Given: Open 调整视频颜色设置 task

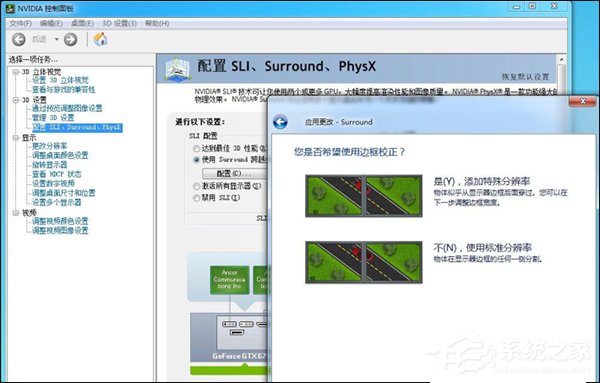Looking at the screenshot, I should point(60,221).
